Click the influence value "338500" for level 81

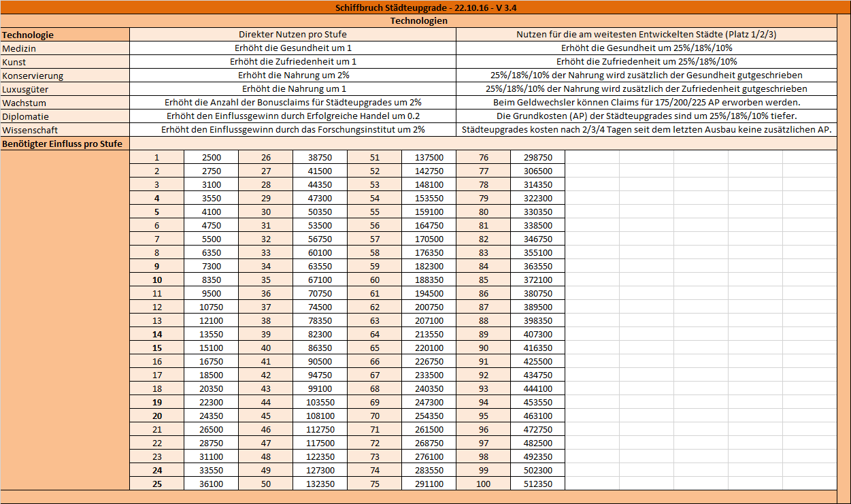coord(537,225)
